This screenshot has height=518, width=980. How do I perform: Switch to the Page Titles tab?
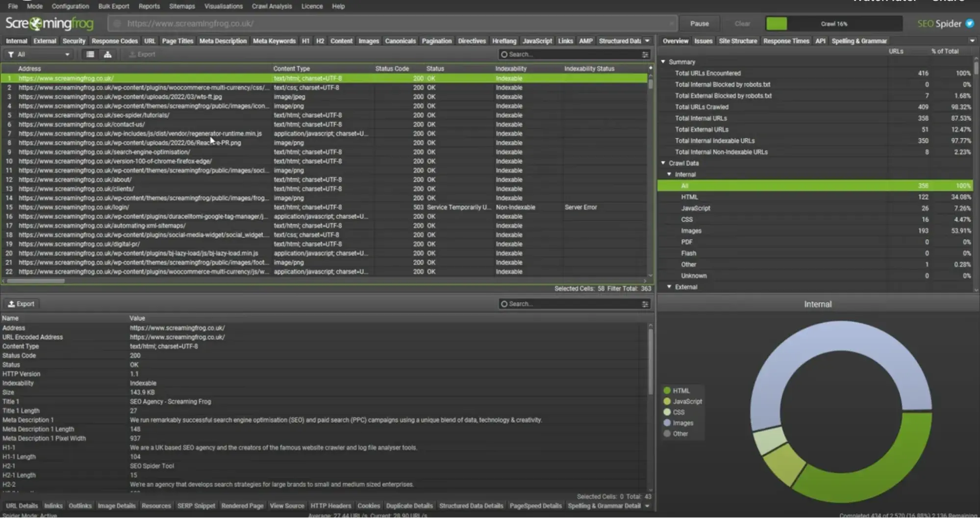177,41
